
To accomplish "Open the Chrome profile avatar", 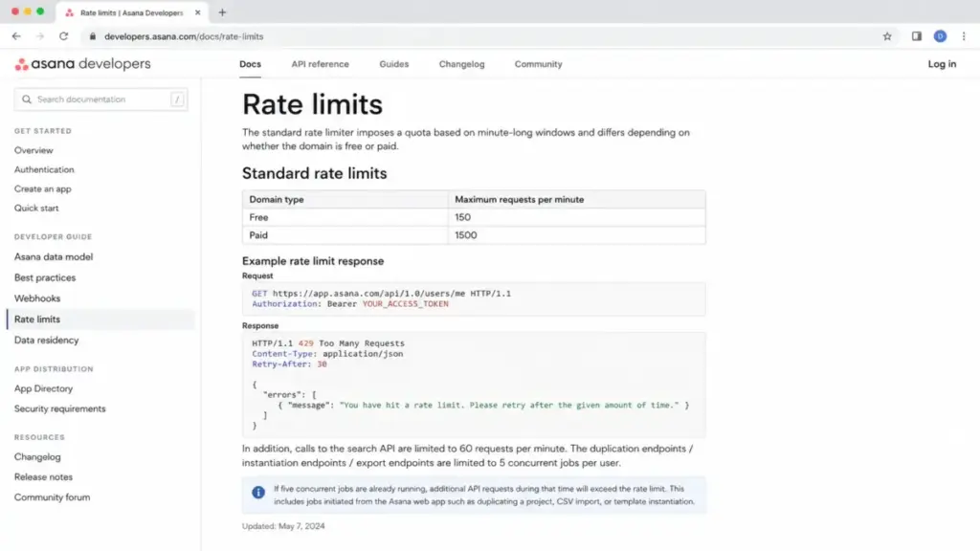I will click(940, 36).
